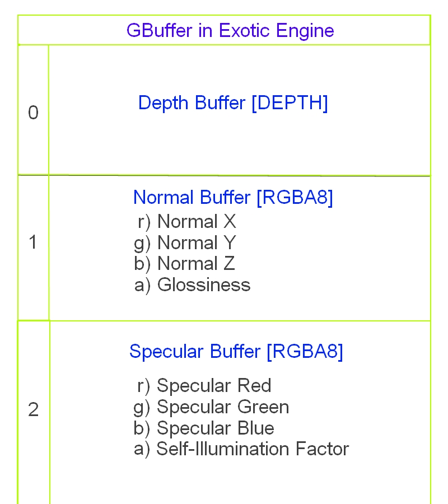Select the 'b) Specular Blue' channel line

click(204, 428)
